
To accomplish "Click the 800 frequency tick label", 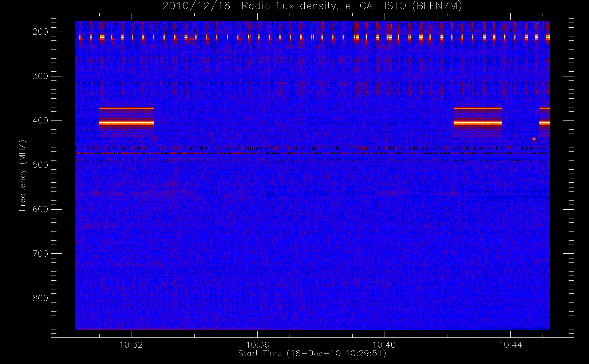I will click(x=40, y=298).
